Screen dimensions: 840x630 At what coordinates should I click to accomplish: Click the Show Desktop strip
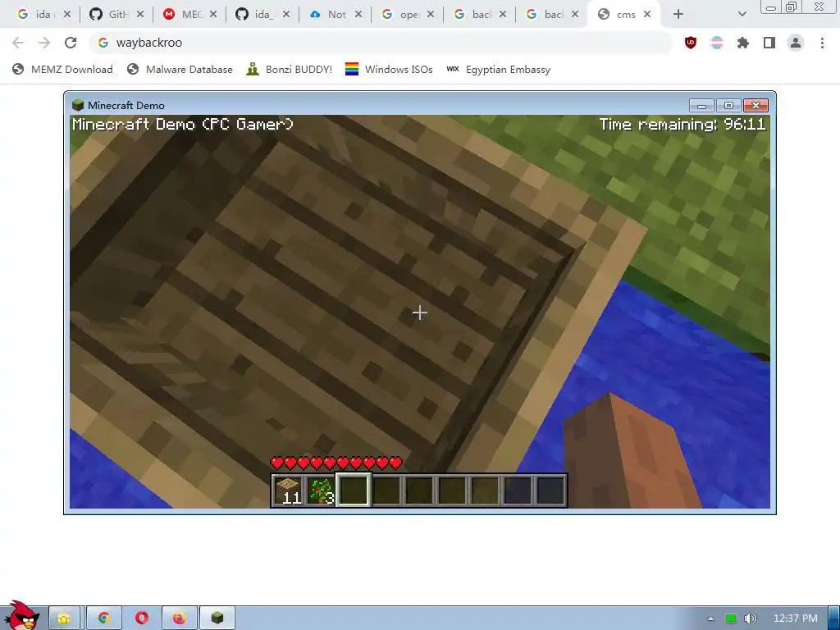tap(834, 619)
